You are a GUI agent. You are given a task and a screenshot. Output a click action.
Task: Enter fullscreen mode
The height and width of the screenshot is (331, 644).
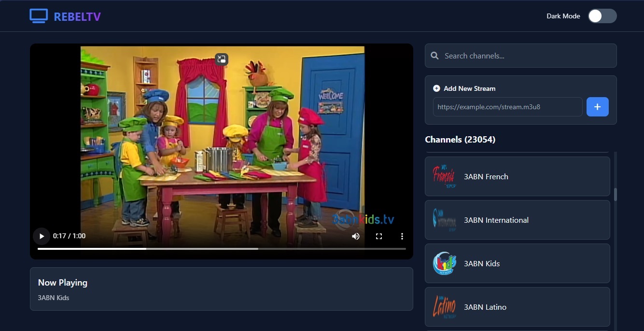click(379, 236)
